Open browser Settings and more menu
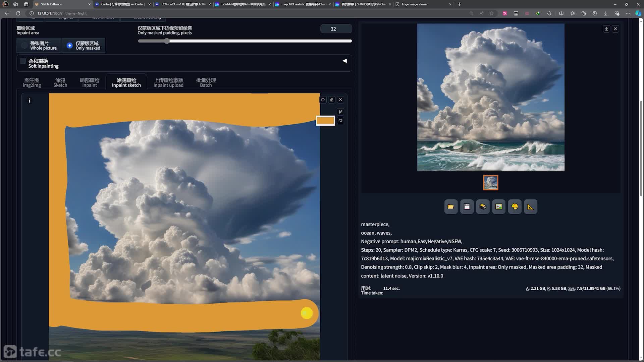This screenshot has height=362, width=644. (x=628, y=13)
